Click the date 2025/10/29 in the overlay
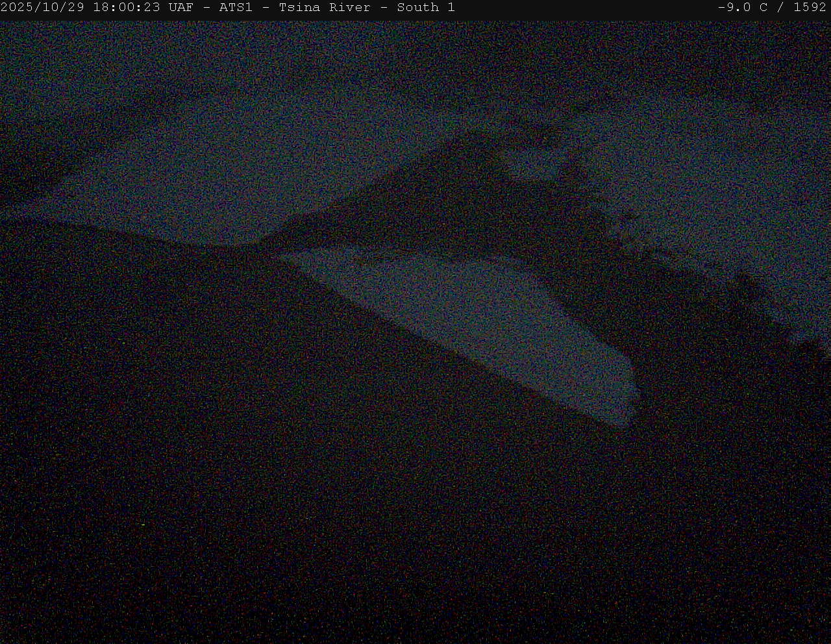831x644 pixels. point(43,8)
